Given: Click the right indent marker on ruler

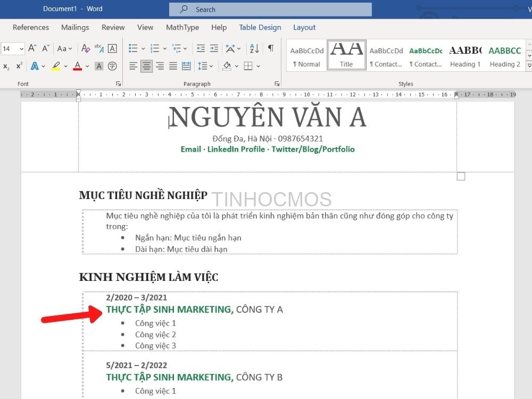Looking at the screenshot, I should (x=456, y=95).
